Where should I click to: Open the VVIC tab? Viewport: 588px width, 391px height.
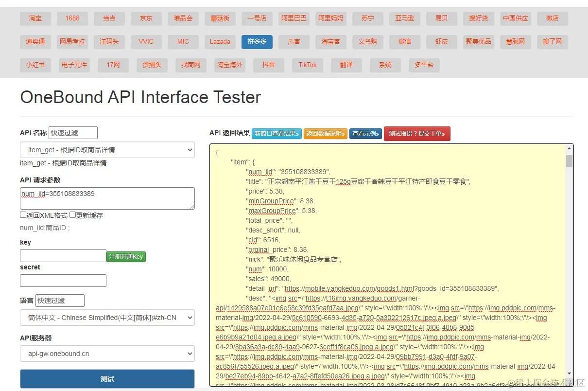coord(146,42)
